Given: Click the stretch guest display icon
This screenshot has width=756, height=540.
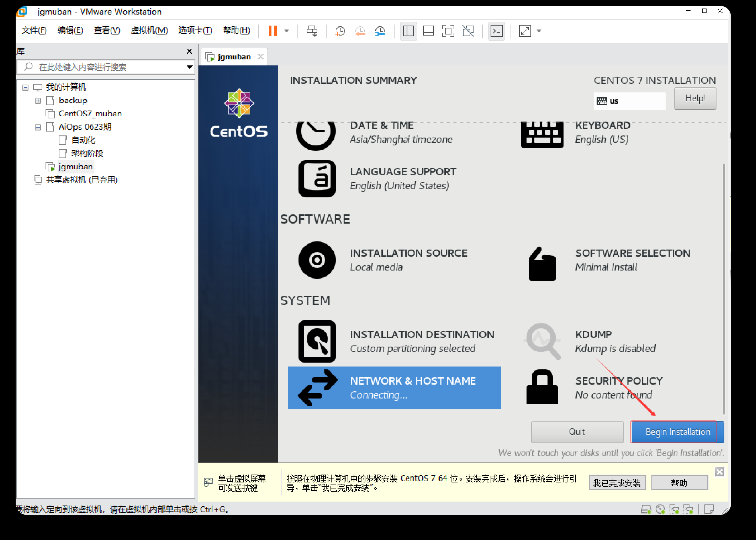Looking at the screenshot, I should coord(525,31).
